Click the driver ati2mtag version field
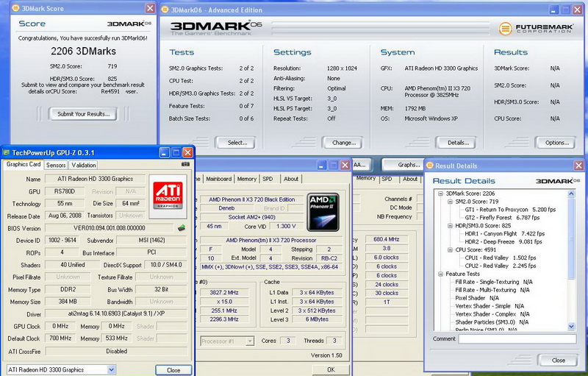 116,313
